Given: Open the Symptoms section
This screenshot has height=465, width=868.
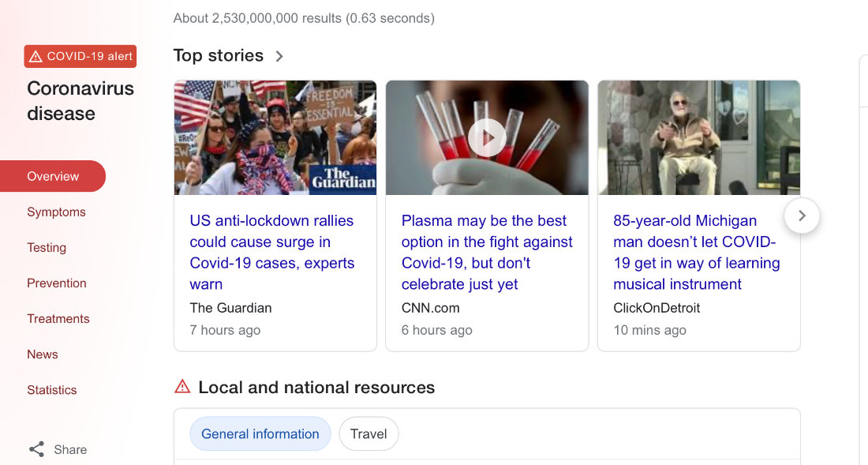Looking at the screenshot, I should click(x=57, y=212).
